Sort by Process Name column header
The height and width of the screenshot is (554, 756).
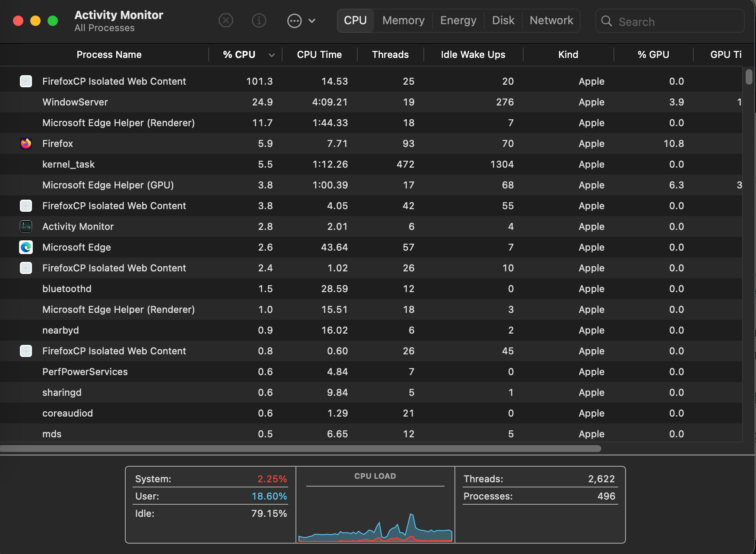pos(109,54)
